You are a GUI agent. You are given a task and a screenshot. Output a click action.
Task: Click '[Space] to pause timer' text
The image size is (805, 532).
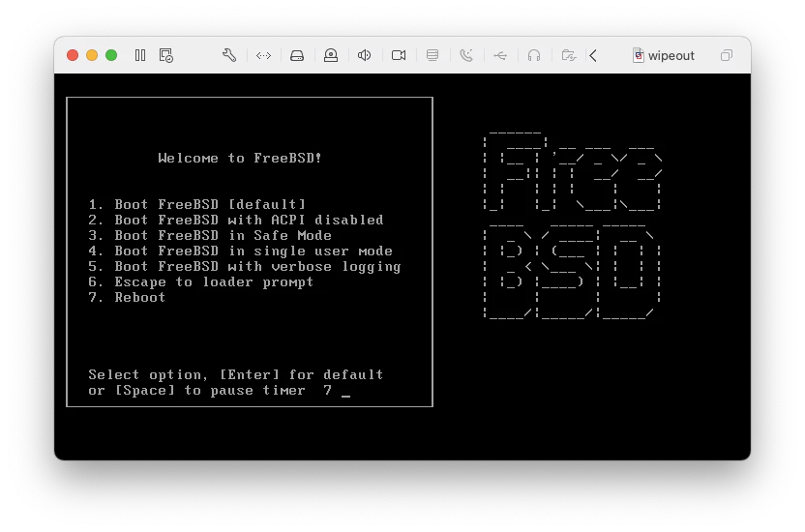coord(210,391)
